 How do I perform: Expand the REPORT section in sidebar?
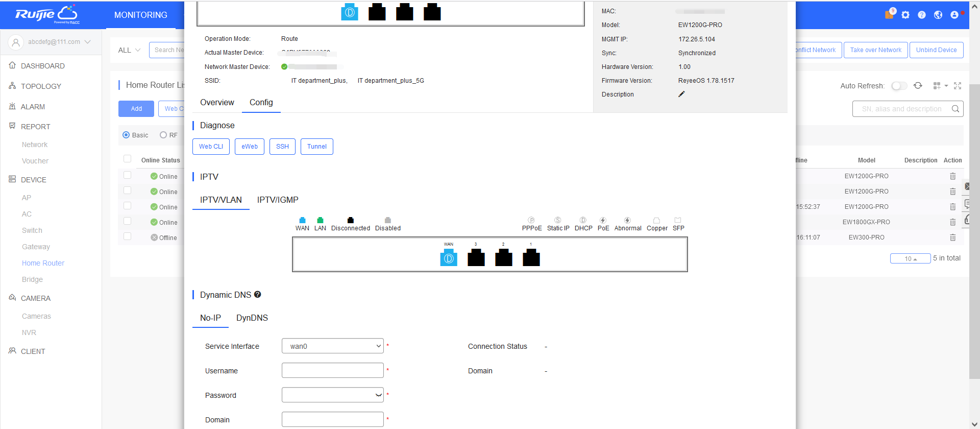tap(36, 127)
